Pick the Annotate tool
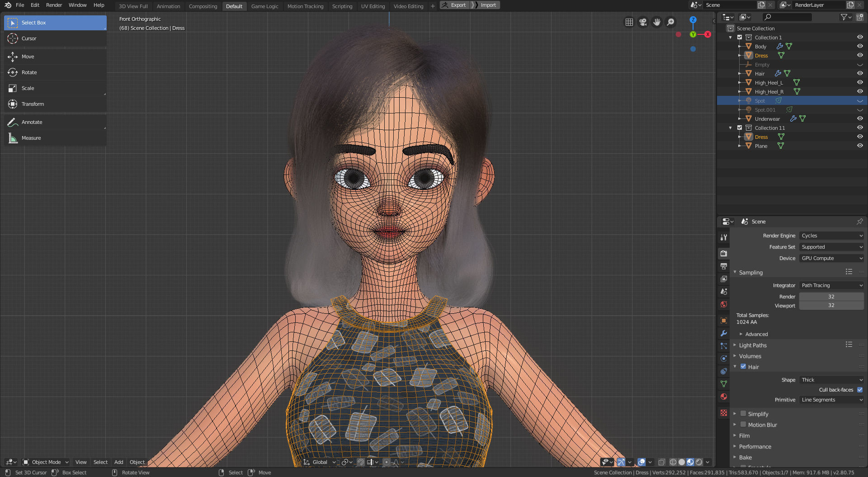The image size is (868, 477). 55,122
